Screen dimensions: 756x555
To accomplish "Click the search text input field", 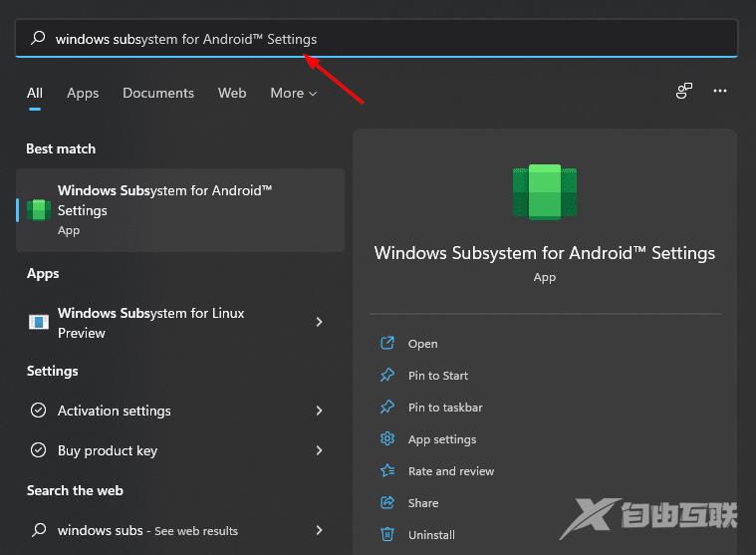I will click(377, 39).
